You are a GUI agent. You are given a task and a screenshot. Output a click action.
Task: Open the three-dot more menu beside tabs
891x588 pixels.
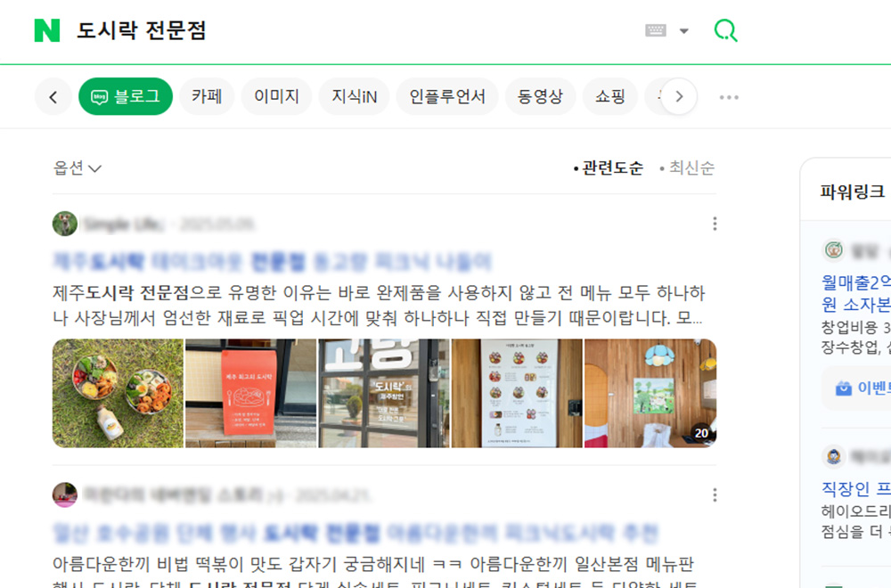[x=729, y=97]
